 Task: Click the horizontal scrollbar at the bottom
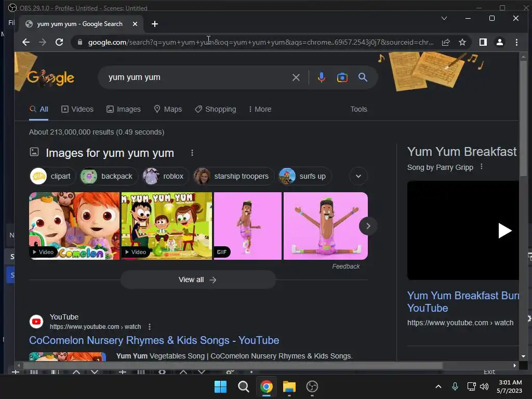click(x=232, y=365)
